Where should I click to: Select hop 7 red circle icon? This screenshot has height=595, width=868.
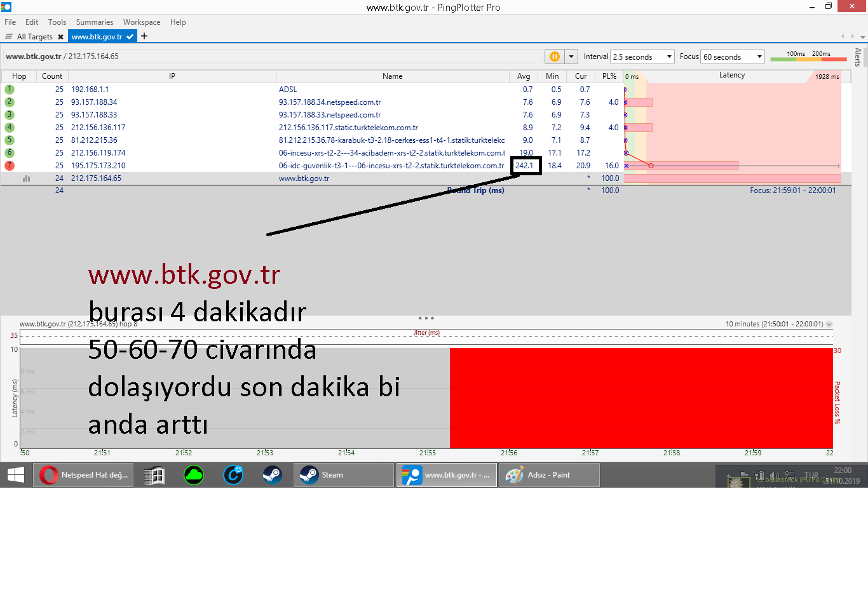10,166
